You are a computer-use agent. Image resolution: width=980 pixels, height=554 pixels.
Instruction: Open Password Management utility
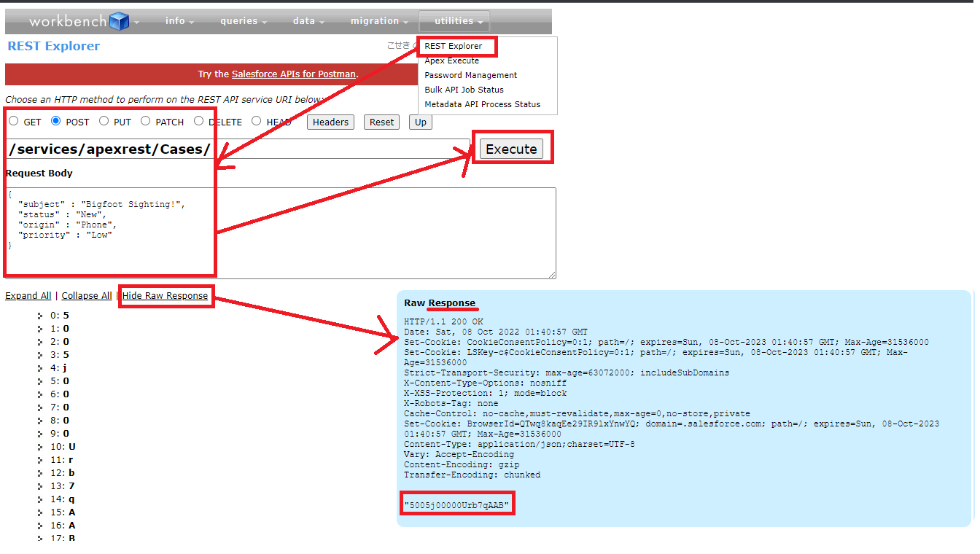click(471, 74)
